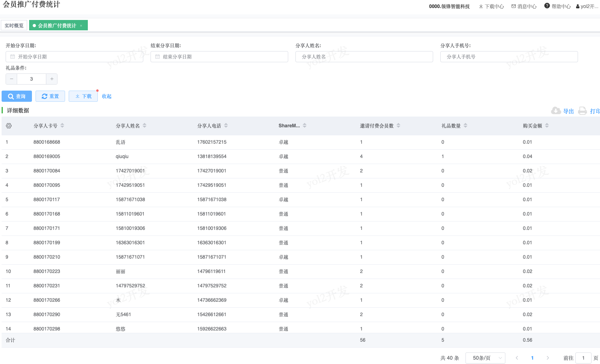Open the help center icon
This screenshot has height=364, width=600.
point(547,6)
